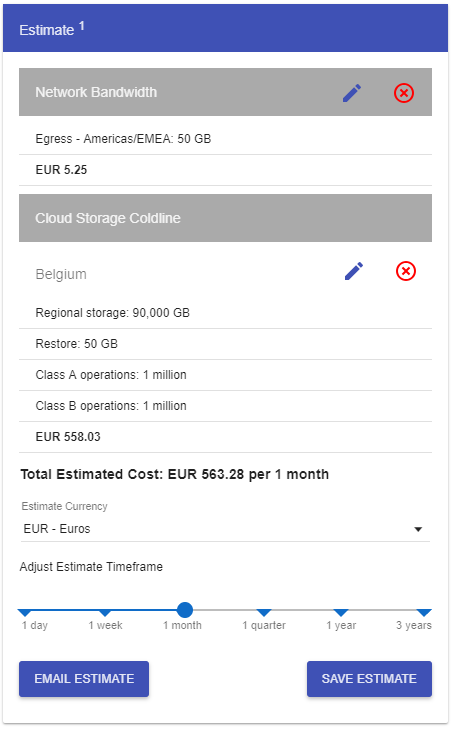
Task: Delete the Belgium entry via red X
Action: point(406,271)
